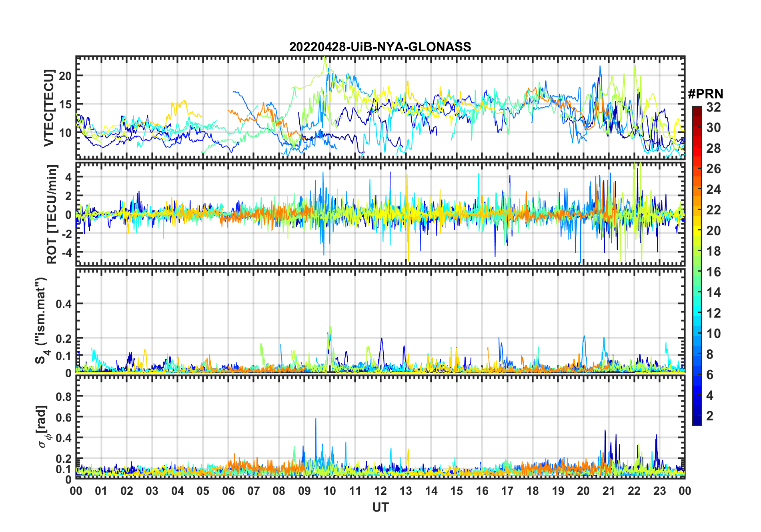Image resolution: width=761 pixels, height=532 pixels.
Task: Click the 01 hour tick on the UT axis
Action: (101, 491)
